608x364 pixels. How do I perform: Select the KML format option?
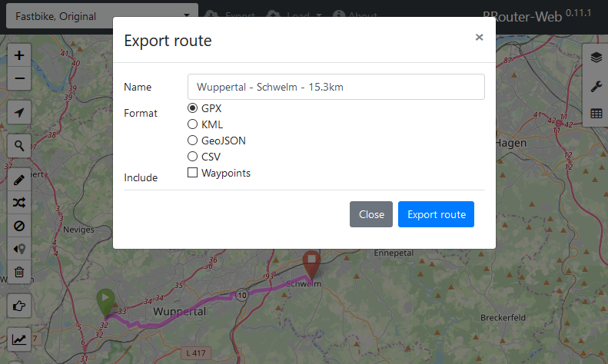pyautogui.click(x=193, y=124)
